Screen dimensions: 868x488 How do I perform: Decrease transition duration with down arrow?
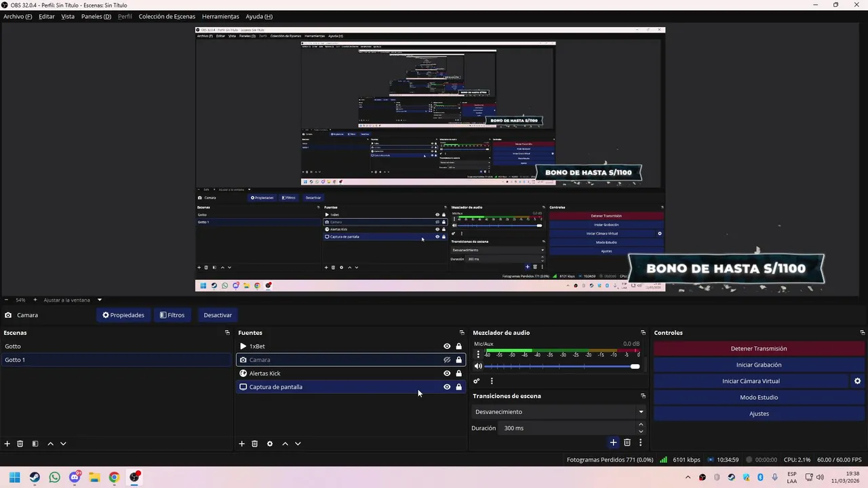[641, 431]
